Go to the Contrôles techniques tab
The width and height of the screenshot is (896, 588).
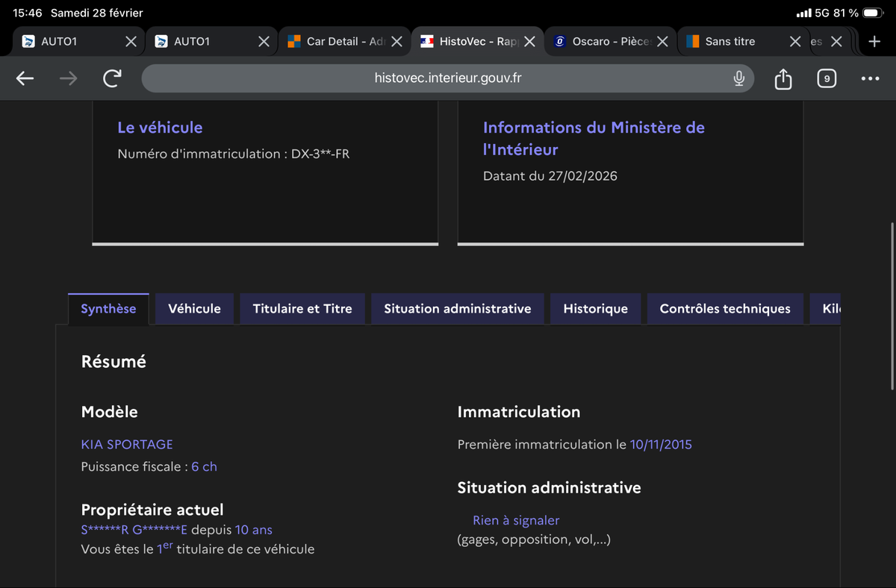tap(724, 309)
